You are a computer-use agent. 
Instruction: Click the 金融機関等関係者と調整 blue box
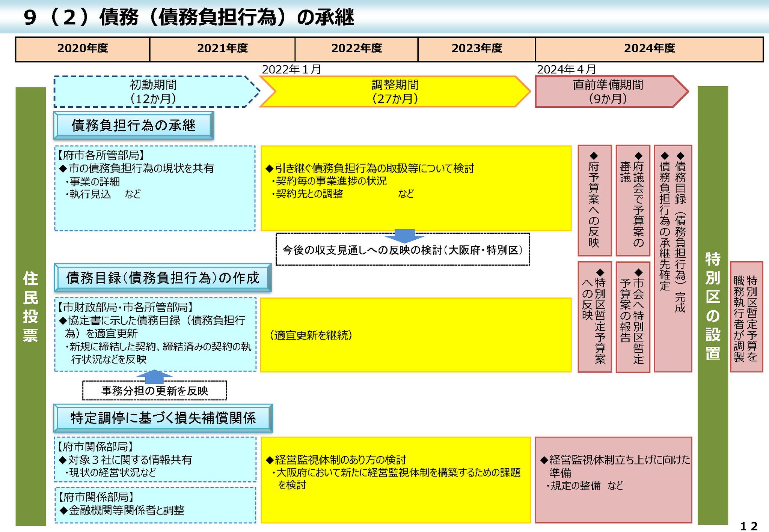pos(155,505)
